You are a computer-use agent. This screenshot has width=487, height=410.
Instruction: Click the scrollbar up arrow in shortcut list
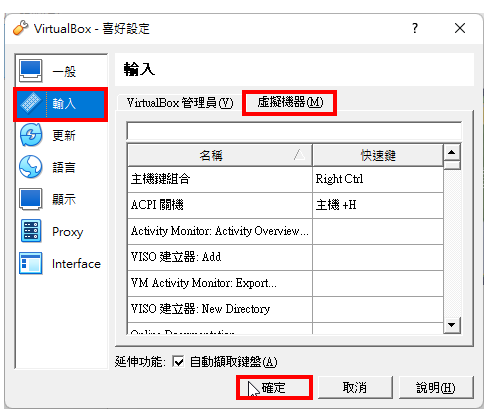452,152
